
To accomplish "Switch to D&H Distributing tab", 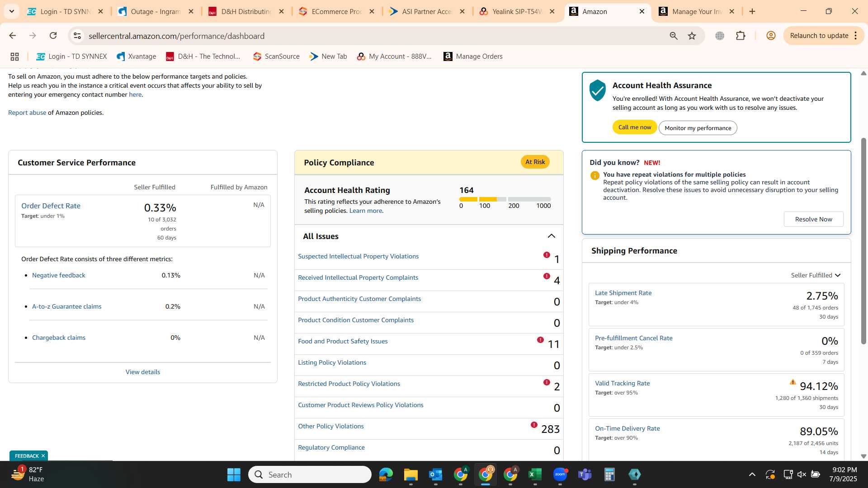I will 245,11.
